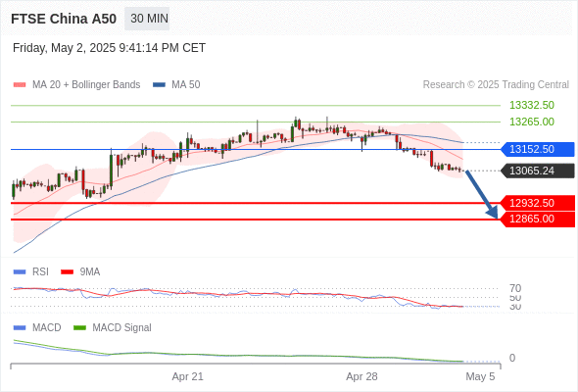578x392 pixels.
Task: Click the MACD Signal legend swatch
Action: click(x=79, y=328)
